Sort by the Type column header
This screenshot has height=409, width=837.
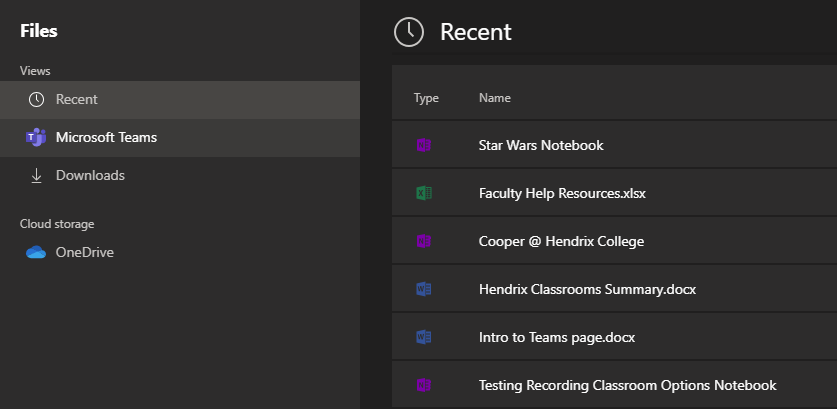point(426,98)
